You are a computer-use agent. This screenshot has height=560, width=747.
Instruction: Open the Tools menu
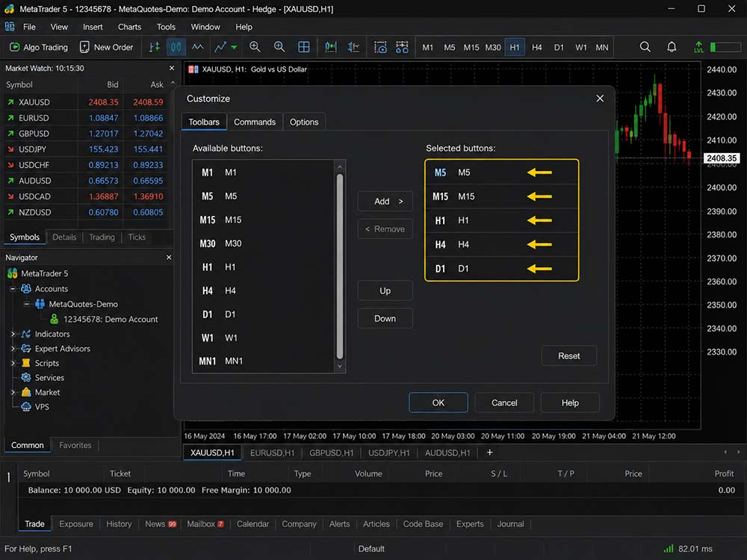coord(166,27)
